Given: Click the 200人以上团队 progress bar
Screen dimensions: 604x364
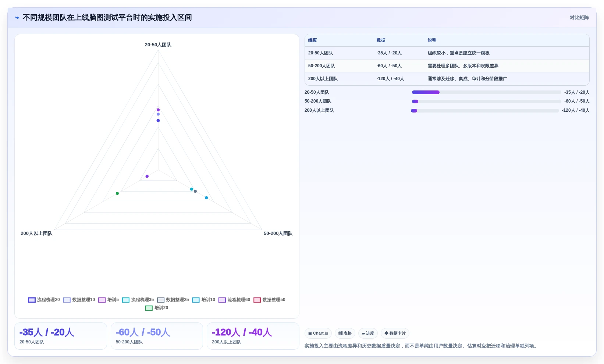Looking at the screenshot, I should 485,111.
